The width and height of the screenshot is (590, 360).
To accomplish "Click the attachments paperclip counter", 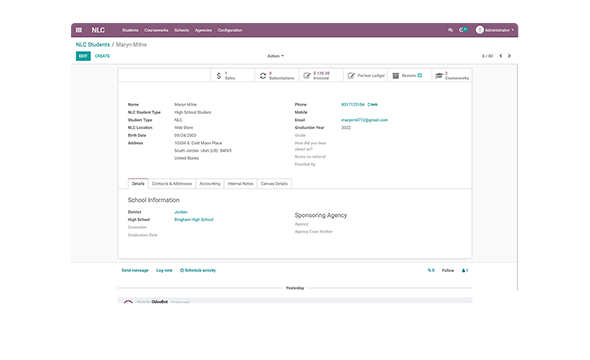I will pyautogui.click(x=431, y=270).
